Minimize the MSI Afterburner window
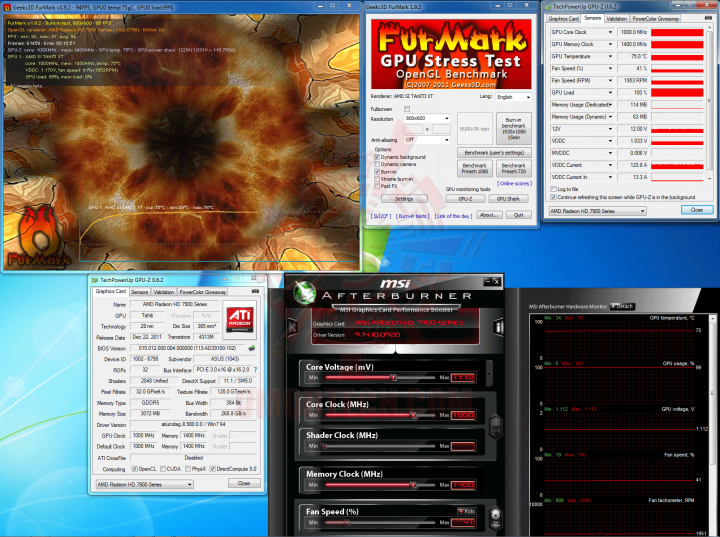The image size is (720, 537). (488, 282)
